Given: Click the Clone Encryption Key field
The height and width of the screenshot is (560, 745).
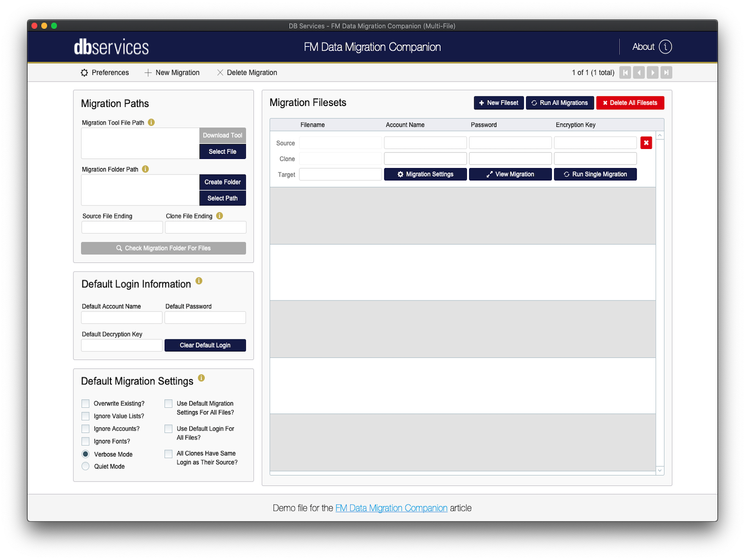Looking at the screenshot, I should pos(595,158).
